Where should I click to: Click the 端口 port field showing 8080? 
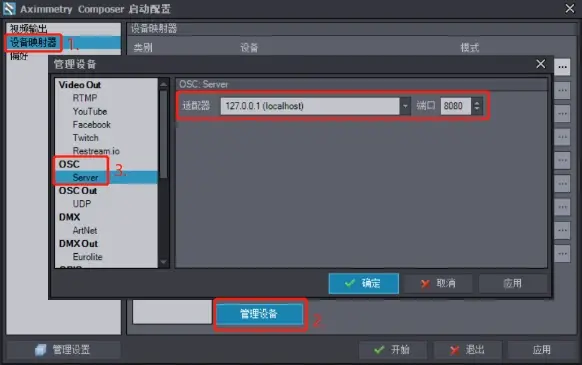click(456, 106)
